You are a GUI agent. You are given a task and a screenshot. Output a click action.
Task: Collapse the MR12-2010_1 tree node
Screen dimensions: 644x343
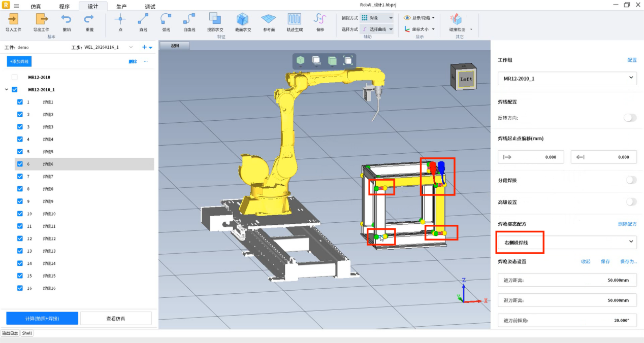click(x=7, y=90)
